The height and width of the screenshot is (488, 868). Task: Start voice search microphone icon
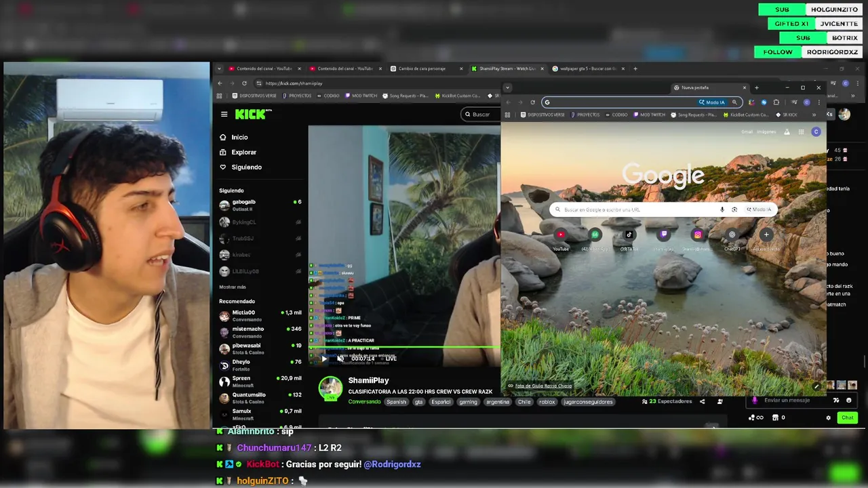coord(722,209)
